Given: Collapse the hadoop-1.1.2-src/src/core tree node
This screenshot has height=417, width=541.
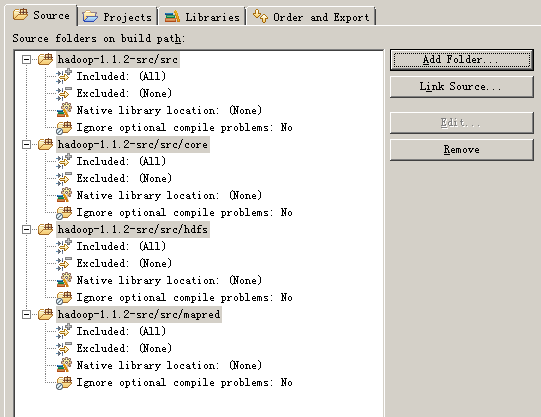Looking at the screenshot, I should [26, 145].
